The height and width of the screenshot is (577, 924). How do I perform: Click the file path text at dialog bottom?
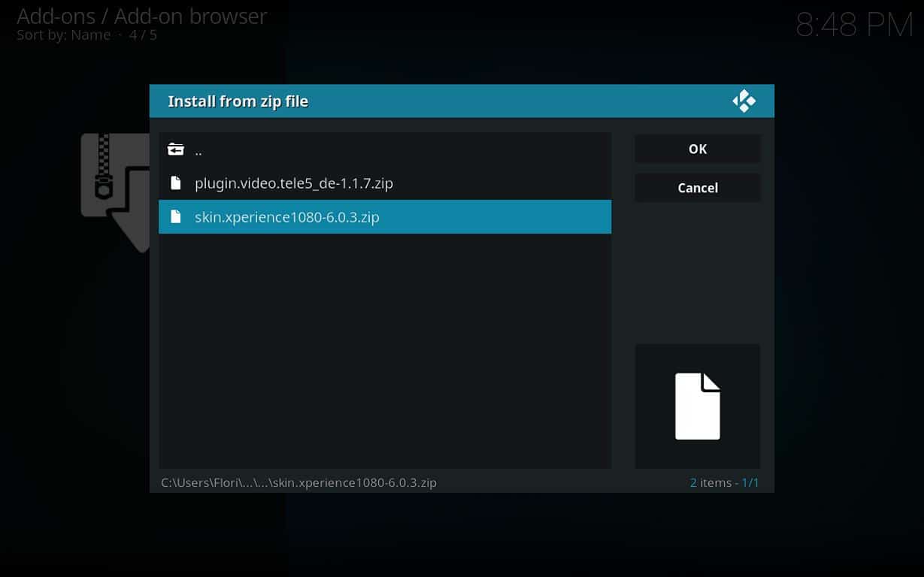coord(298,482)
